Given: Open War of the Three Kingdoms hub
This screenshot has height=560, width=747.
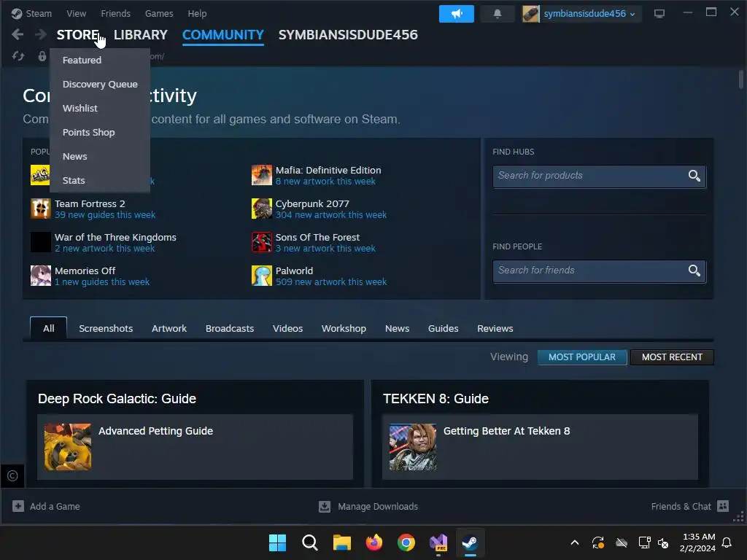Looking at the screenshot, I should click(115, 237).
